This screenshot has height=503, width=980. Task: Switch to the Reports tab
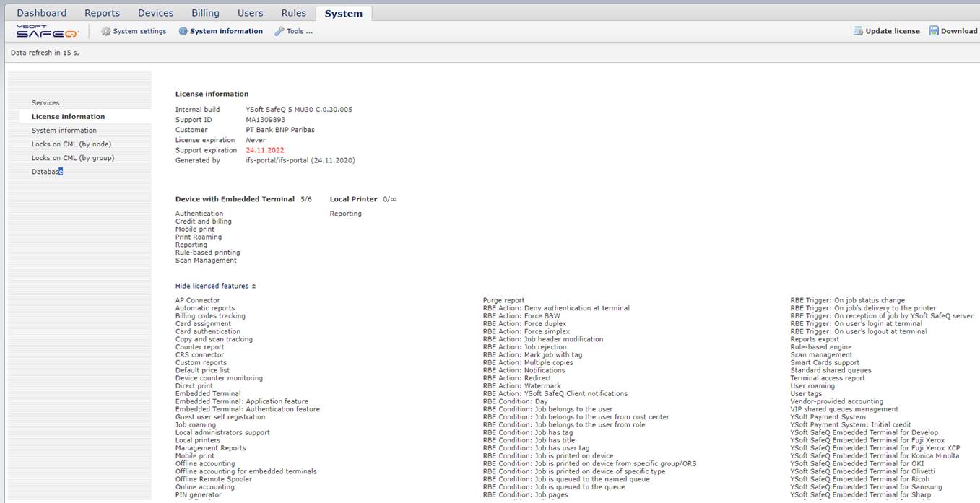pos(103,13)
